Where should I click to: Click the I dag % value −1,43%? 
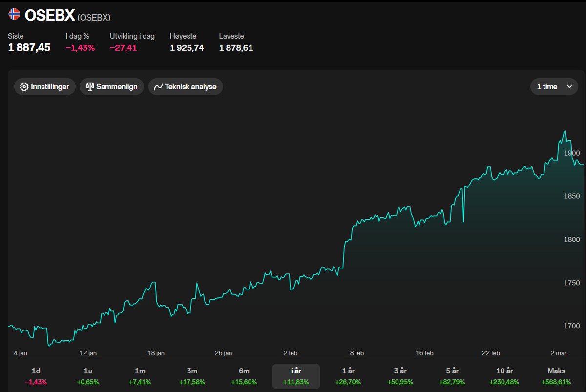click(80, 48)
